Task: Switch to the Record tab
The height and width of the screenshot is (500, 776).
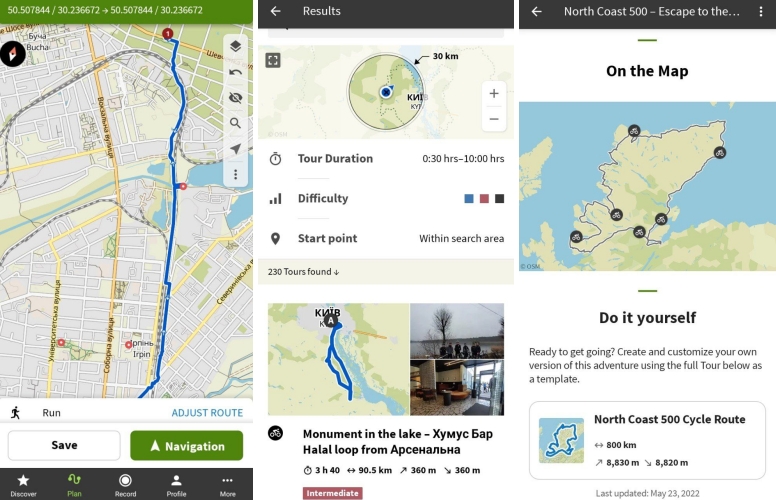Action: pos(125,485)
